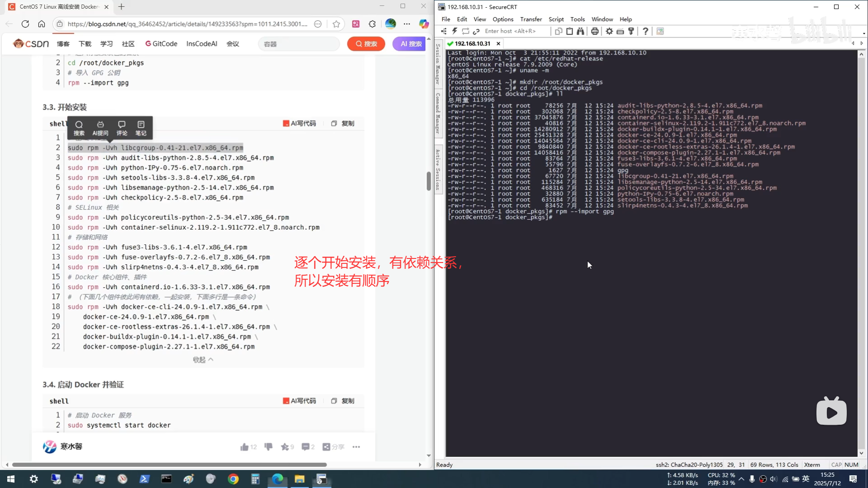Click the thumbs up like icon
This screenshot has width=868, height=488.
[245, 447]
